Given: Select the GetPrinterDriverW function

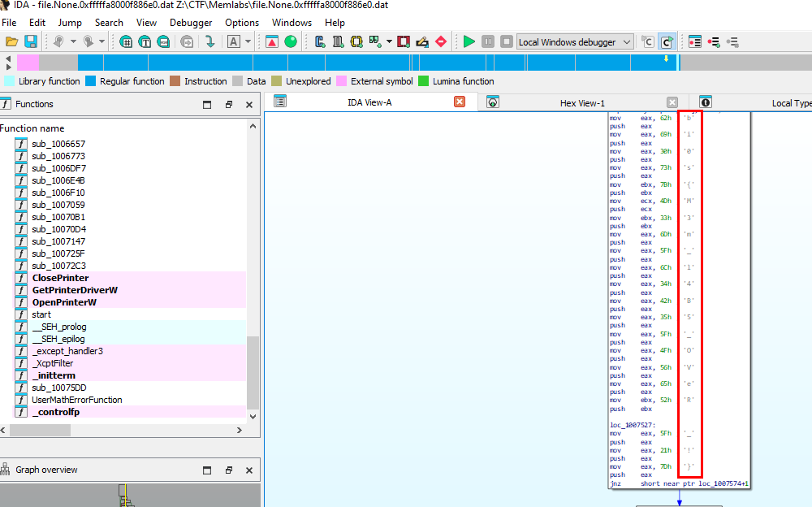Looking at the screenshot, I should pos(75,290).
